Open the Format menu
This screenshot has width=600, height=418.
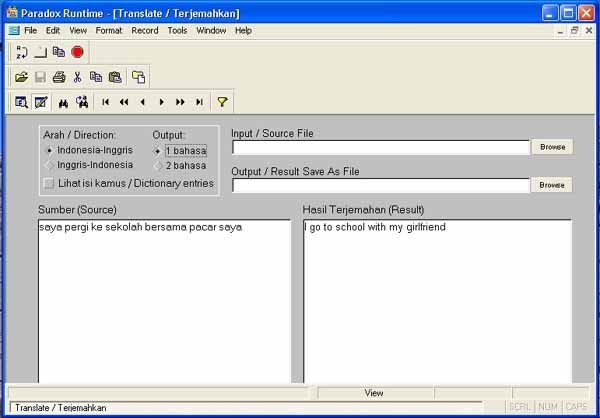click(x=109, y=31)
